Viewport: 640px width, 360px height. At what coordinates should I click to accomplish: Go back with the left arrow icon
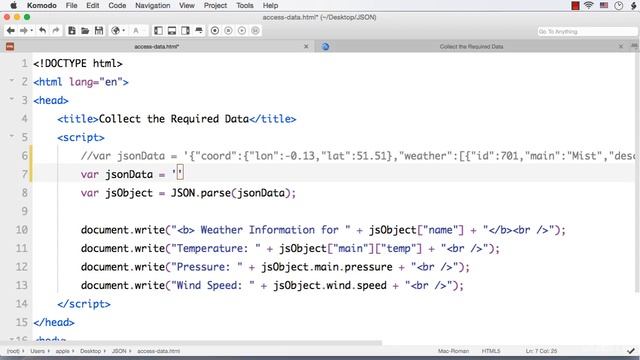coord(11,31)
